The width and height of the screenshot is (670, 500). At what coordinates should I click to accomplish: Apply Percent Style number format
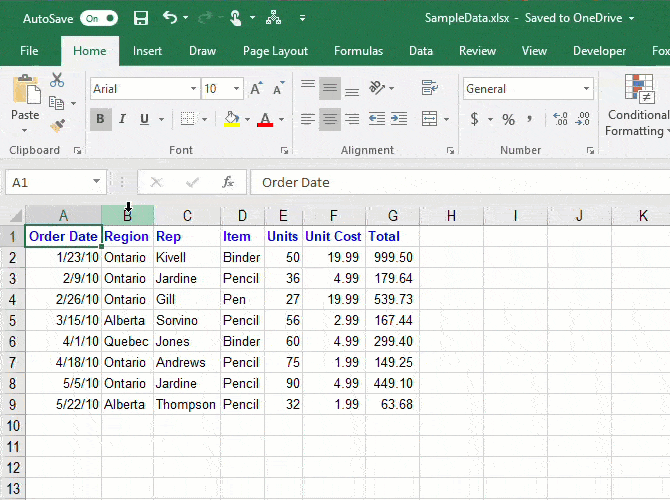[x=508, y=120]
